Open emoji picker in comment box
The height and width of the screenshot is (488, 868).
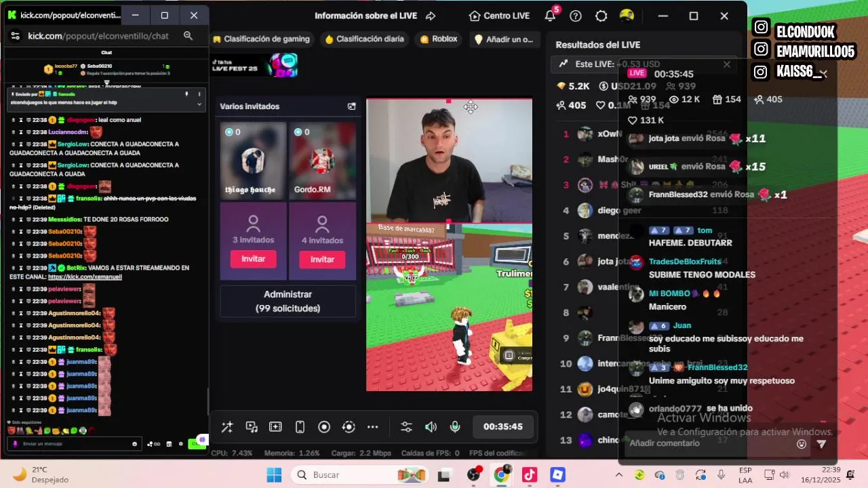(x=802, y=444)
